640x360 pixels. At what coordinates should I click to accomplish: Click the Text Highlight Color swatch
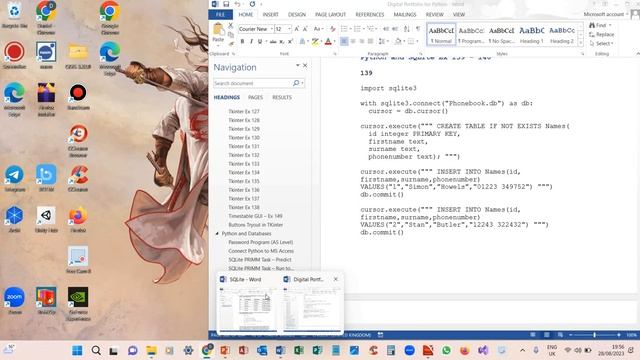(315, 41)
